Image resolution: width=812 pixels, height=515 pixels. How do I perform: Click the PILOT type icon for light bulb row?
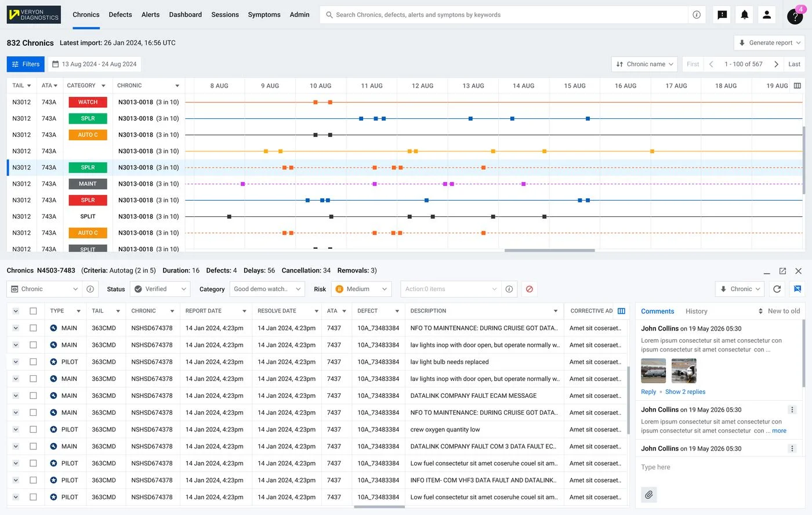53,362
